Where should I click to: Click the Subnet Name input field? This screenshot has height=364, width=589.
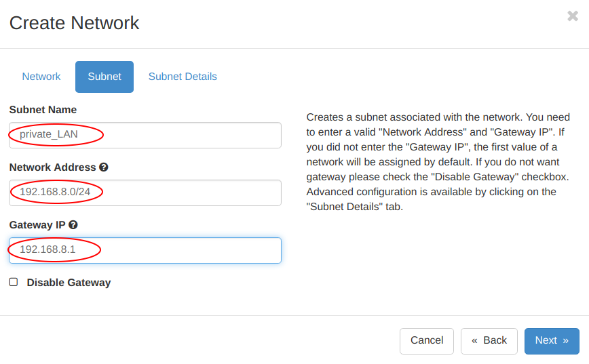(x=145, y=135)
